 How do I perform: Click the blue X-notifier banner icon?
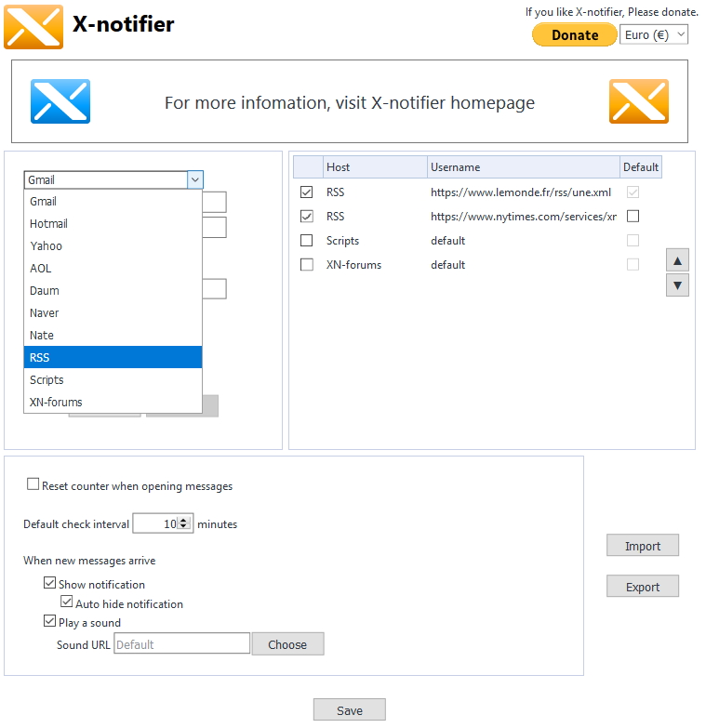[60, 101]
